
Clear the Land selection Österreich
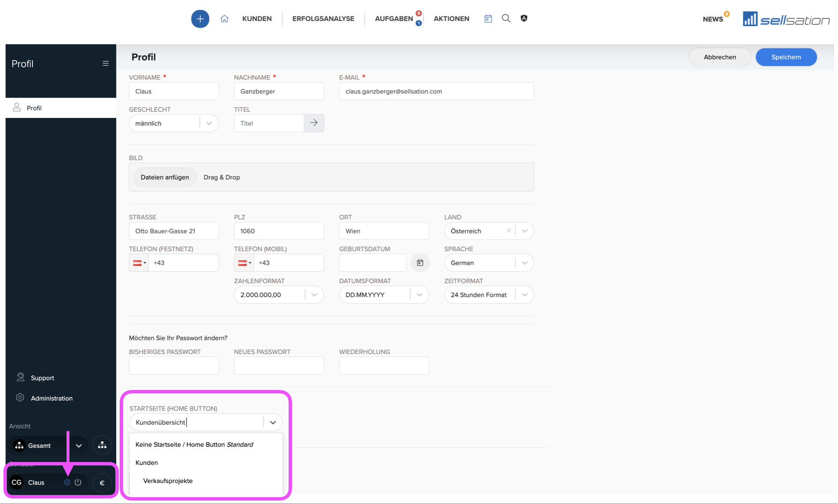click(x=509, y=231)
